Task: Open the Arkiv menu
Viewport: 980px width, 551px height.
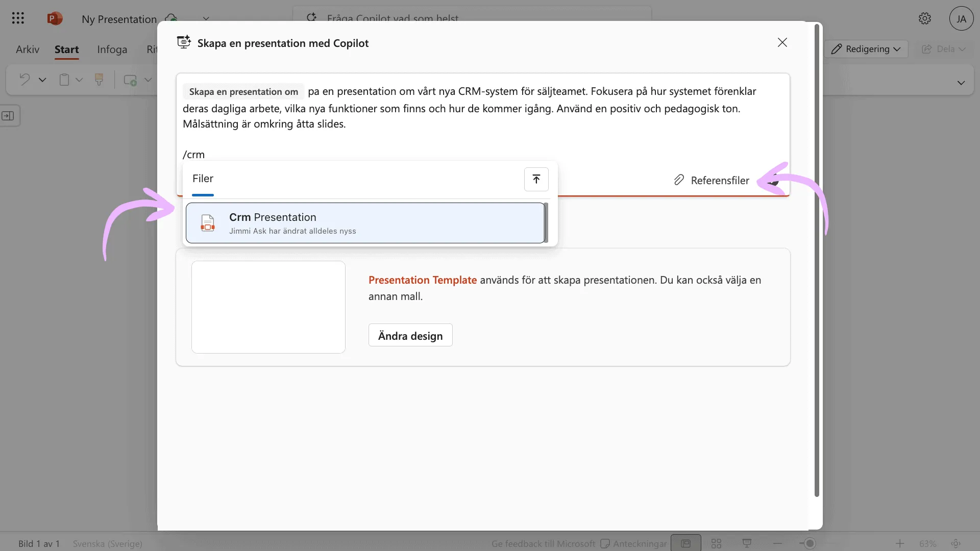Action: pyautogui.click(x=28, y=49)
